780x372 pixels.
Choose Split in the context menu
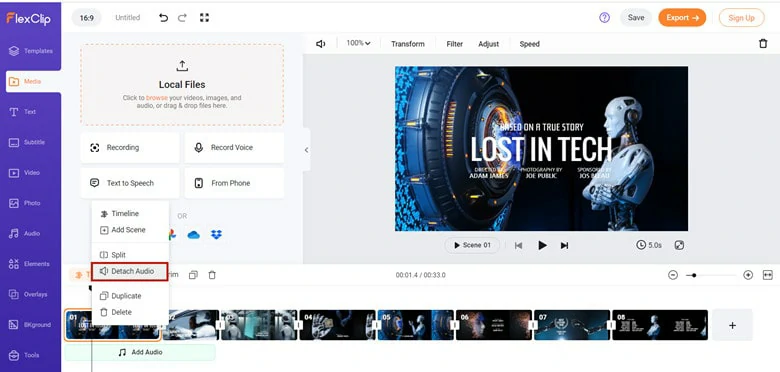point(113,255)
